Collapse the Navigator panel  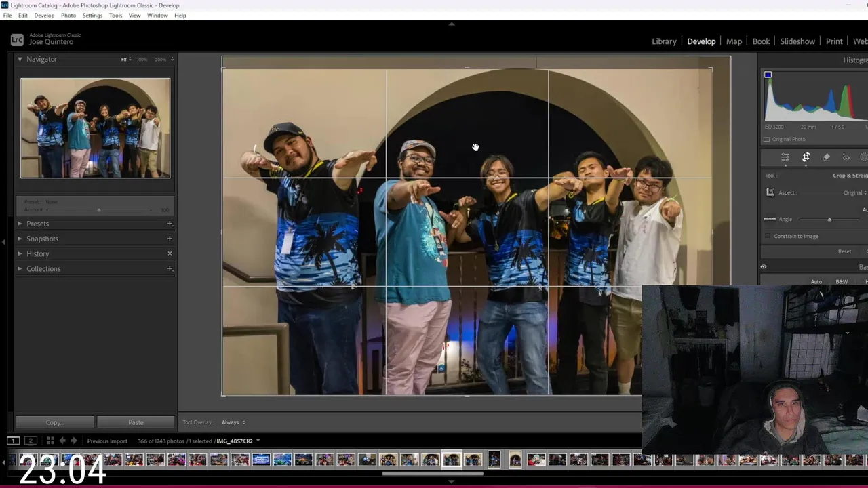[20, 59]
